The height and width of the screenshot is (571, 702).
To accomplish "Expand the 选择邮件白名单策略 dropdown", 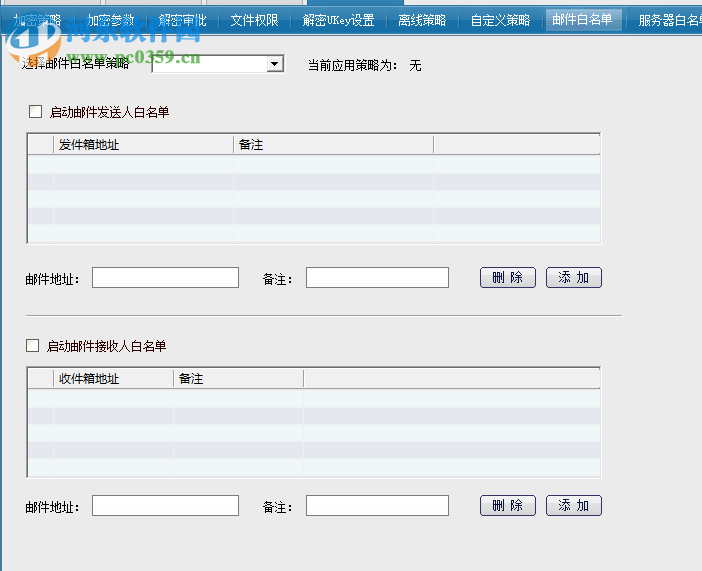I will [275, 64].
